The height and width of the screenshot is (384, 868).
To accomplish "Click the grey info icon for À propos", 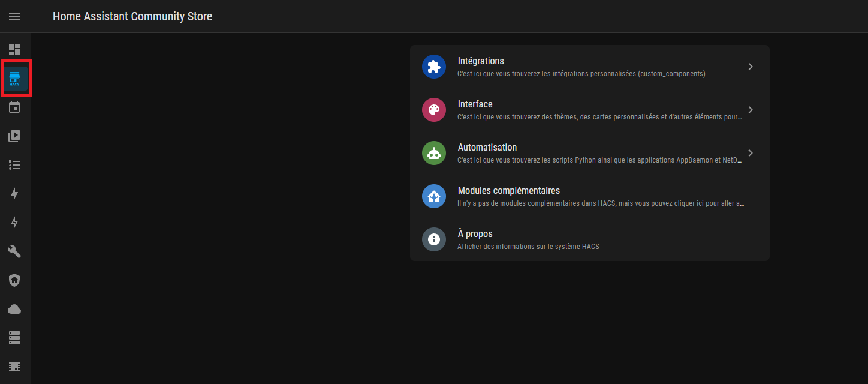I will coord(434,239).
